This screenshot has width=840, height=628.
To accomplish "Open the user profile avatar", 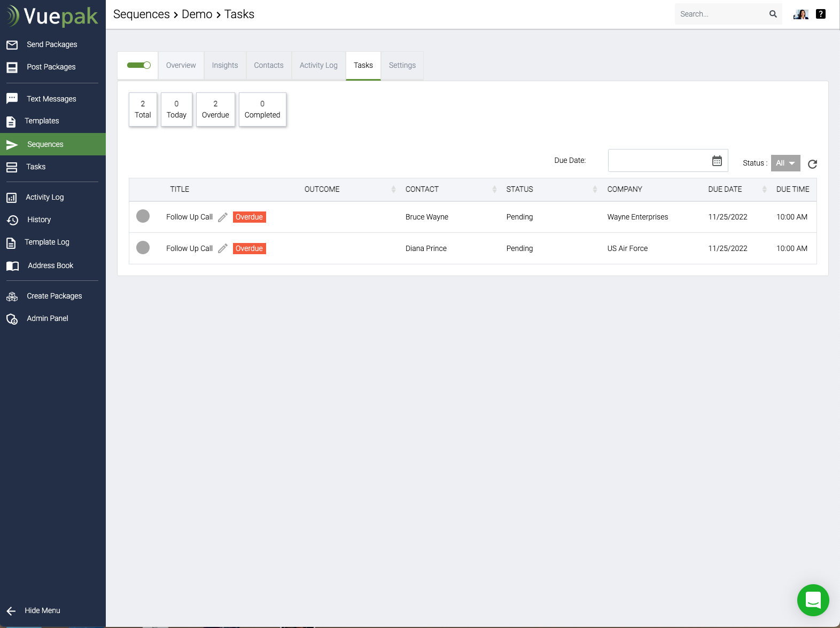I will [x=800, y=14].
